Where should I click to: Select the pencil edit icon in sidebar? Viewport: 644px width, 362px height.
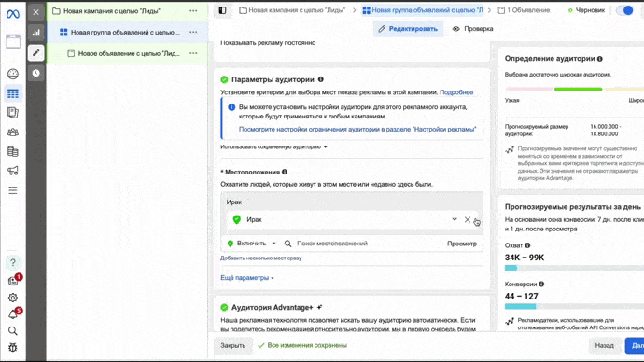(x=36, y=52)
